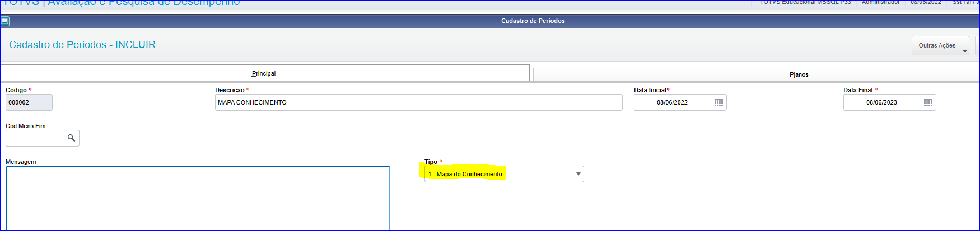
Task: Click the 08/06/2022 date in top bar
Action: coord(926,2)
